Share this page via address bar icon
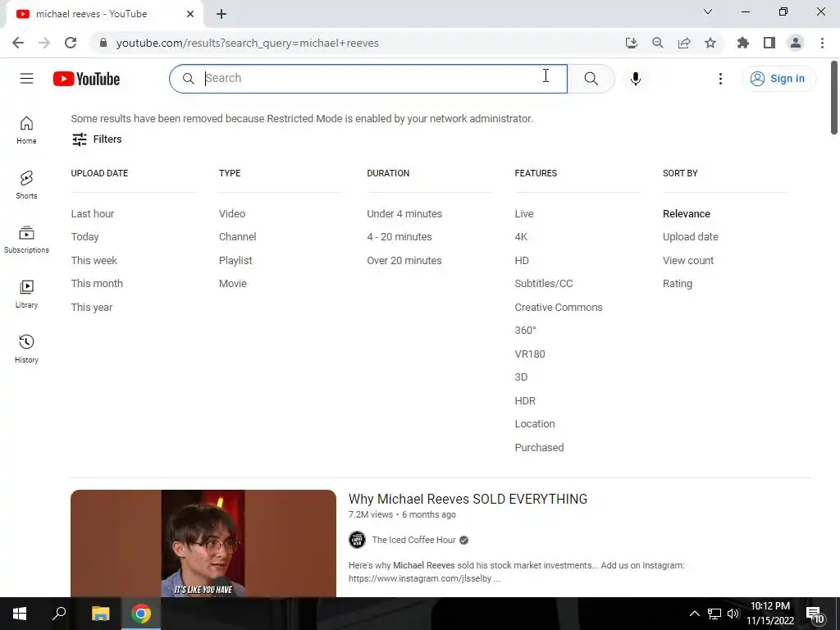This screenshot has height=630, width=840. pos(684,43)
